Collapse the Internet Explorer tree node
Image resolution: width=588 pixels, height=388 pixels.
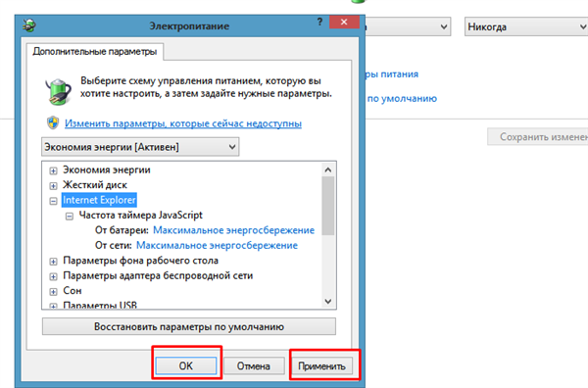(x=53, y=201)
